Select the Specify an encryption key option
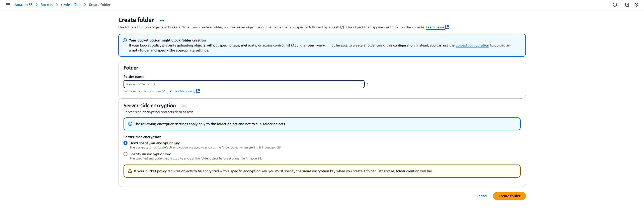The height and width of the screenshot is (209, 644). [x=125, y=154]
